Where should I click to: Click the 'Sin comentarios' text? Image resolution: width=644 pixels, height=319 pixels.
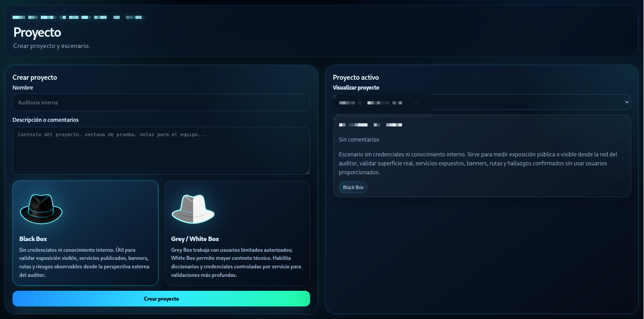[x=359, y=140]
